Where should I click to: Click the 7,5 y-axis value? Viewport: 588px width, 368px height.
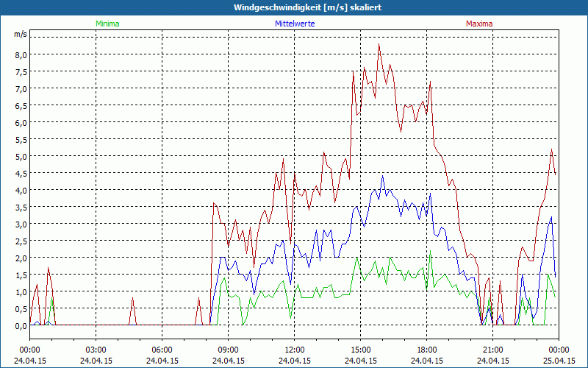[21, 71]
